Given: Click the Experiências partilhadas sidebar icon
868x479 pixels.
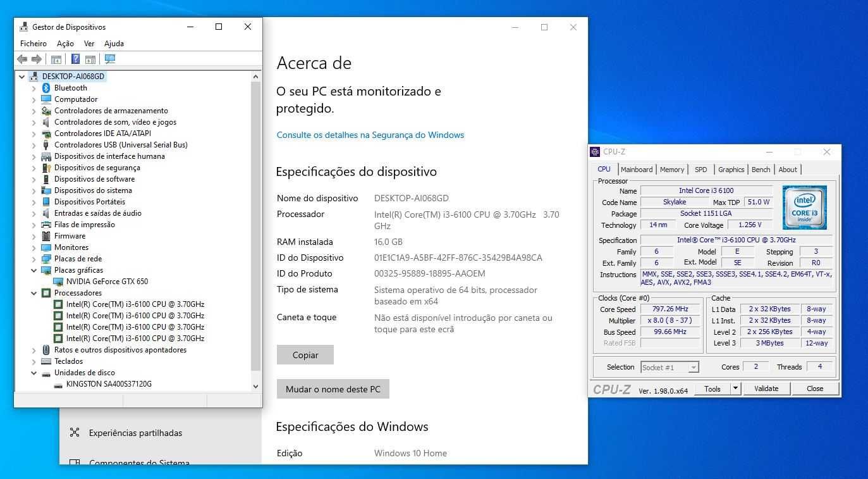Looking at the screenshot, I should point(75,433).
